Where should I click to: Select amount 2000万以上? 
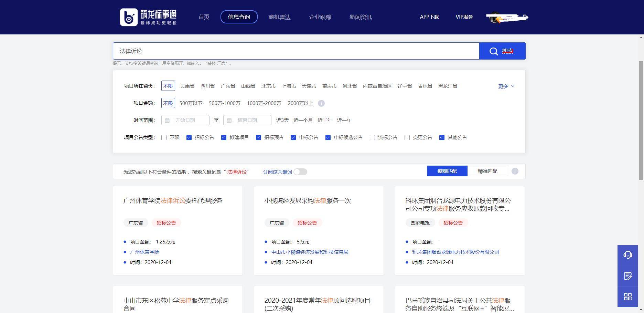(300, 103)
